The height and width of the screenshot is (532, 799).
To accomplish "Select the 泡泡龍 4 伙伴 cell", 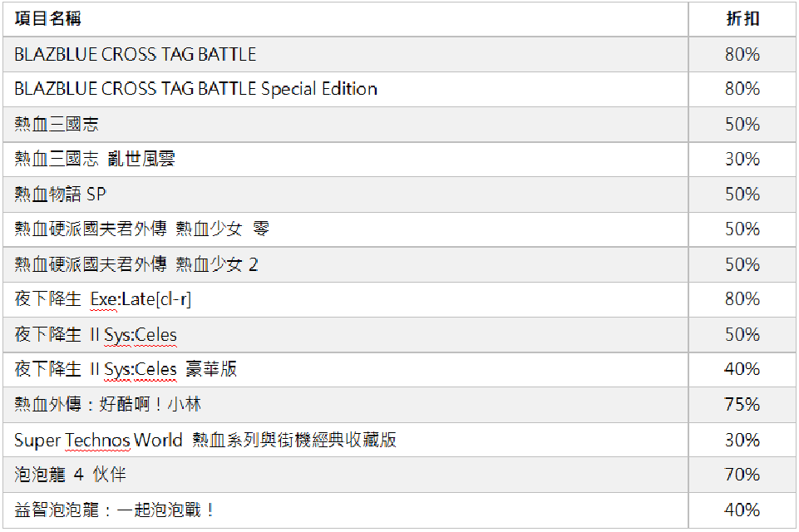I will [71, 475].
